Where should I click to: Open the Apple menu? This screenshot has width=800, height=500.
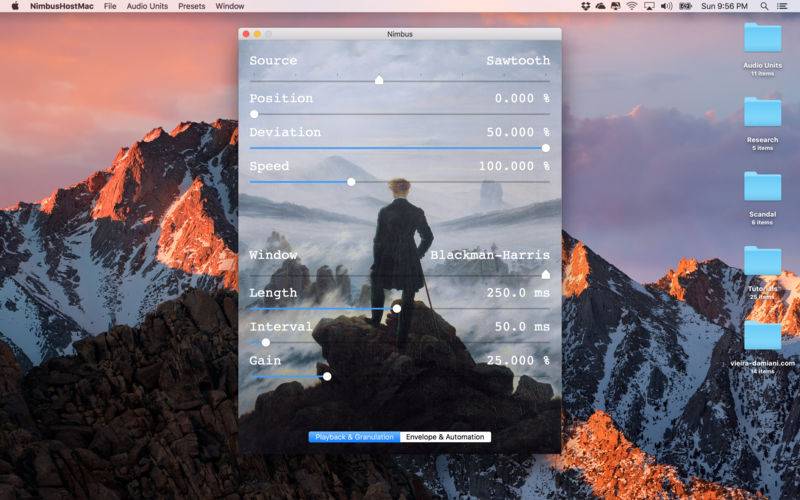15,6
